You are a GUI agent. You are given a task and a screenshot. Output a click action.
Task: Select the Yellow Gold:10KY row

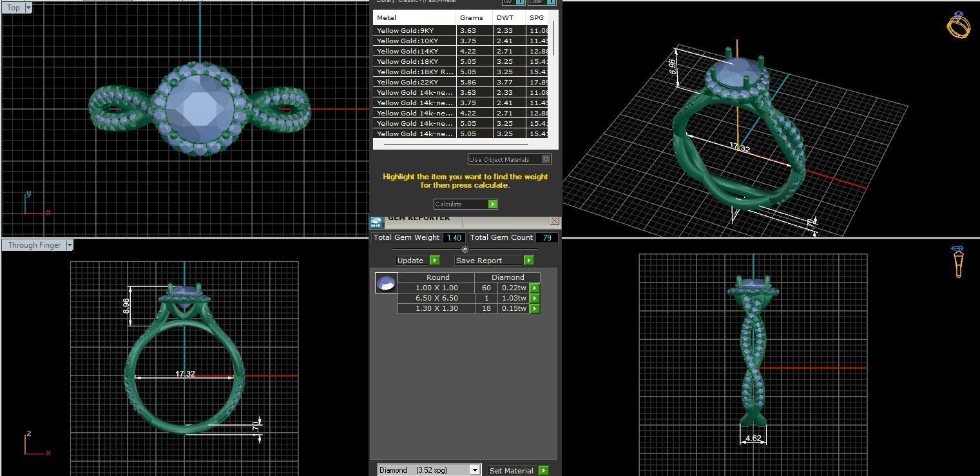(x=461, y=41)
